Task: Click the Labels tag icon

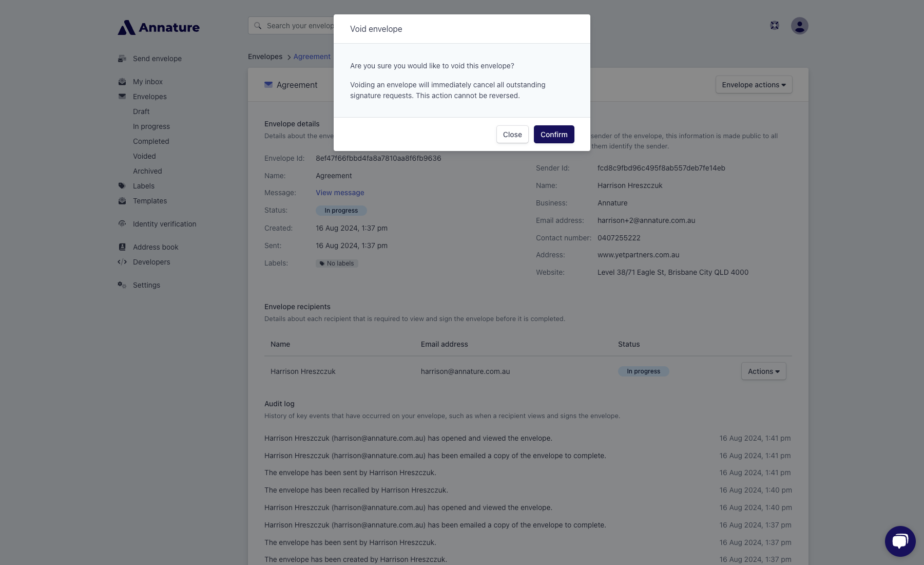Action: coord(122,186)
